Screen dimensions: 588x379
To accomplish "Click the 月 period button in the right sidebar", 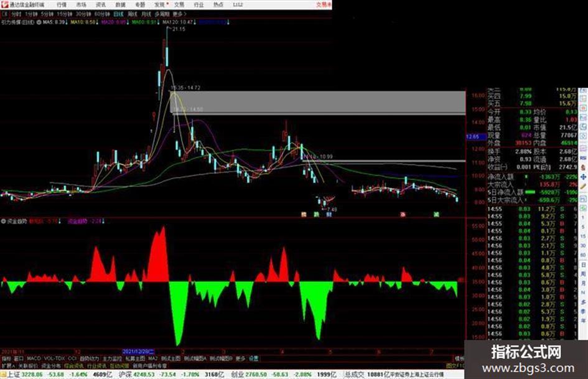I will (584, 283).
